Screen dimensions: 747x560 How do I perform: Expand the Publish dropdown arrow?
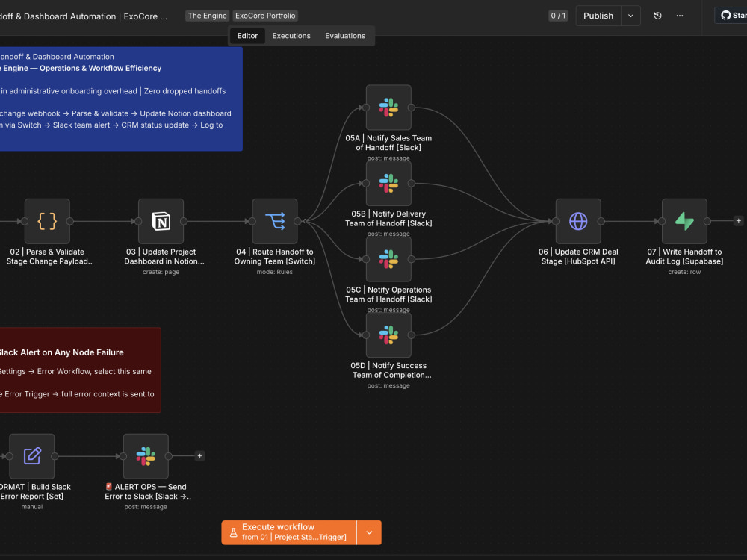pyautogui.click(x=630, y=16)
